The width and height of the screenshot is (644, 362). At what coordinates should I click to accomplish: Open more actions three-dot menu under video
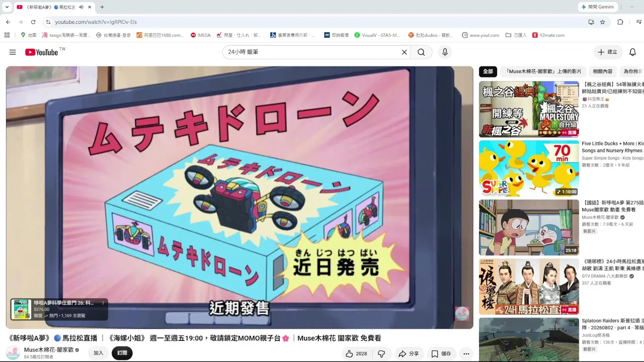coord(466,353)
